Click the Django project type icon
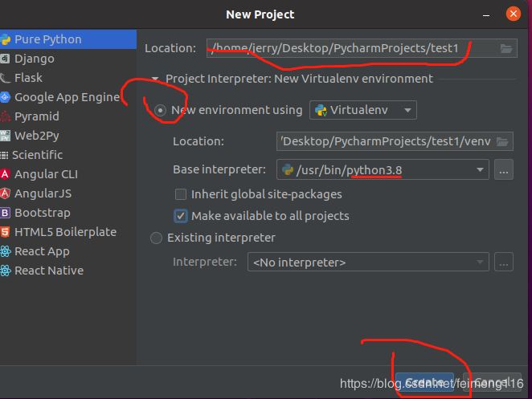The height and width of the screenshot is (399, 532). 6,59
